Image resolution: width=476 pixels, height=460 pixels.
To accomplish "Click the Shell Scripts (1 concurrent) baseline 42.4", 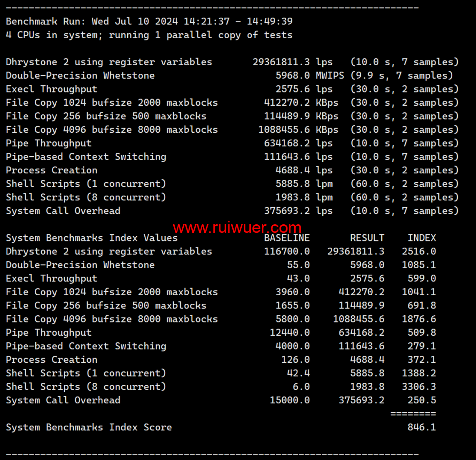I will (x=298, y=373).
